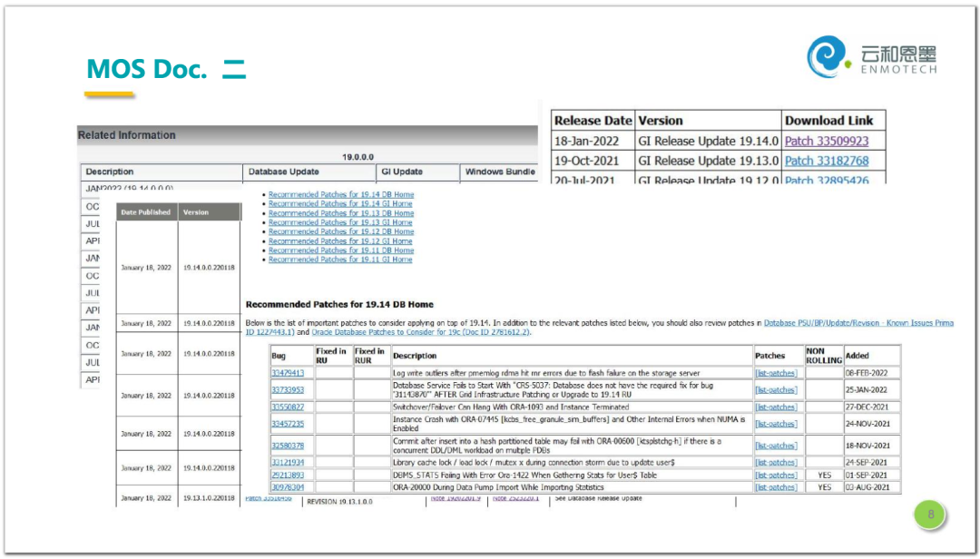
Task: Click 'GI Release Update 19.14.0' version cell
Action: coord(708,142)
